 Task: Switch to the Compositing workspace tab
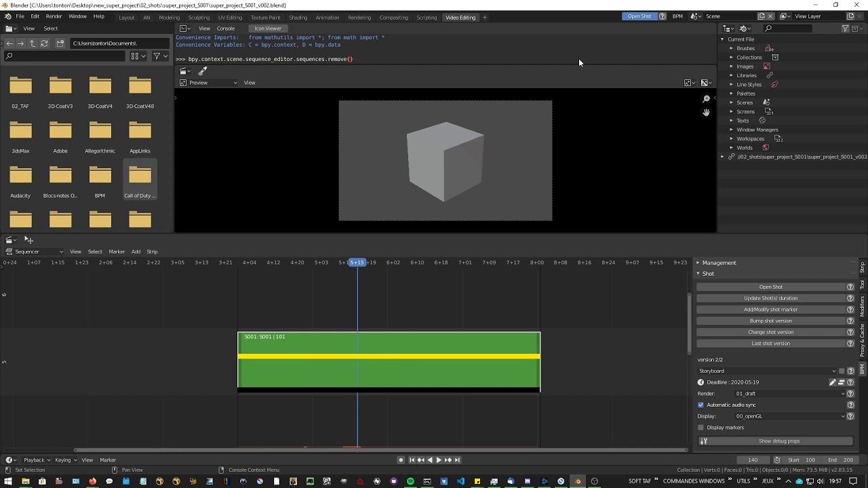point(393,17)
